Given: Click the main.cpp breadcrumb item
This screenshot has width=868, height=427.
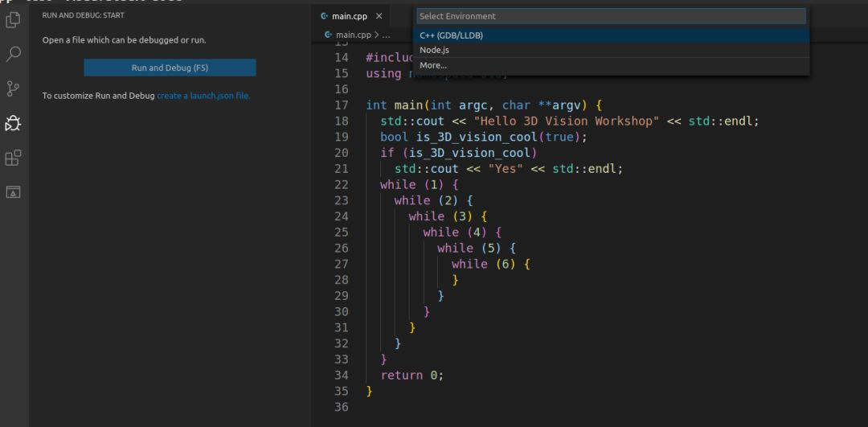Looking at the screenshot, I should click(353, 35).
